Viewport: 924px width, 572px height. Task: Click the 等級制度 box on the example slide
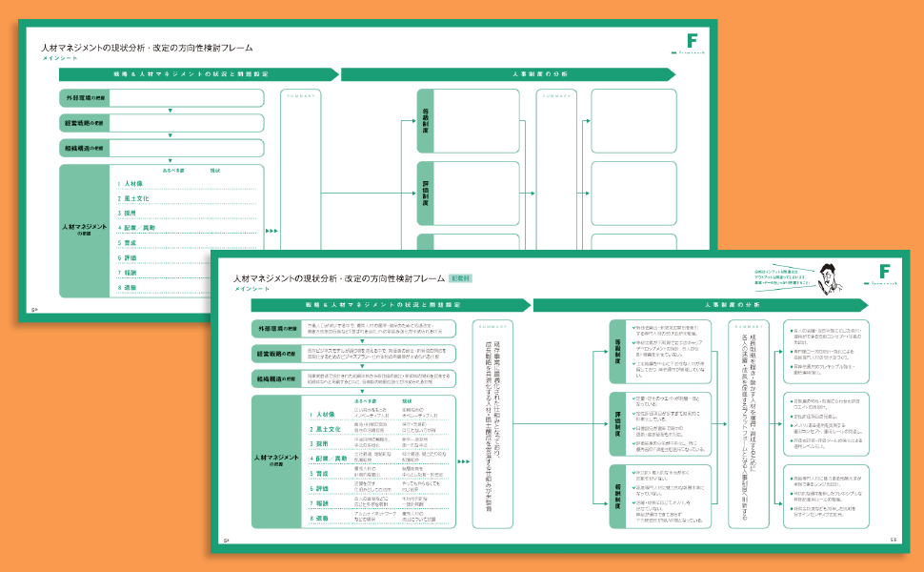[660, 352]
